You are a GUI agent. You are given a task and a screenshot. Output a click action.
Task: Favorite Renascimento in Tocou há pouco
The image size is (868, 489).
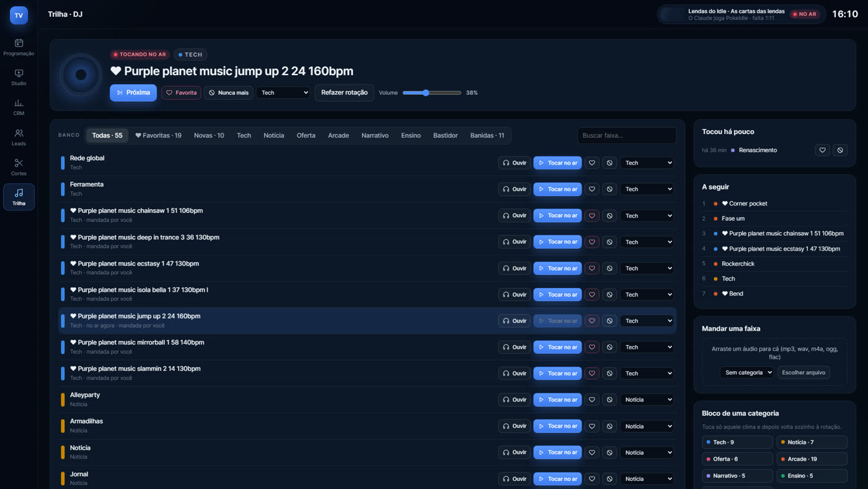(x=823, y=150)
